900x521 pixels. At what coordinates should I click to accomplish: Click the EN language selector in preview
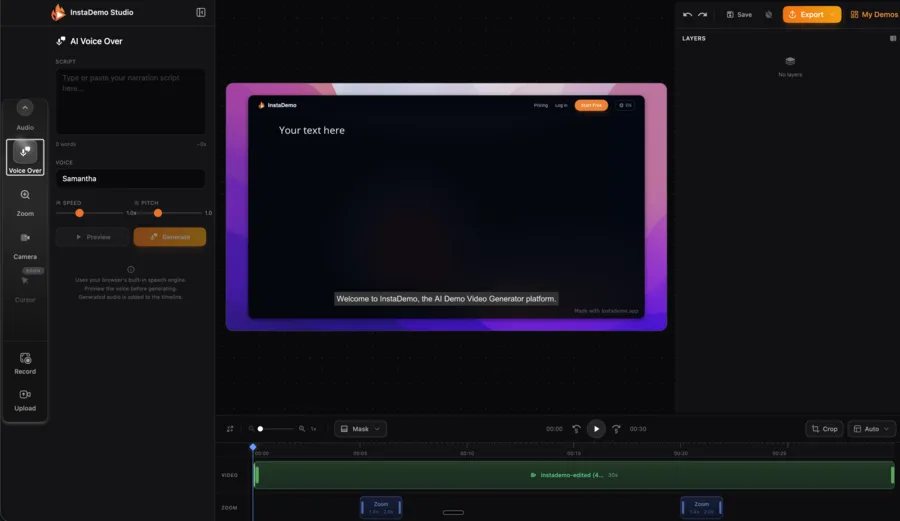[625, 105]
